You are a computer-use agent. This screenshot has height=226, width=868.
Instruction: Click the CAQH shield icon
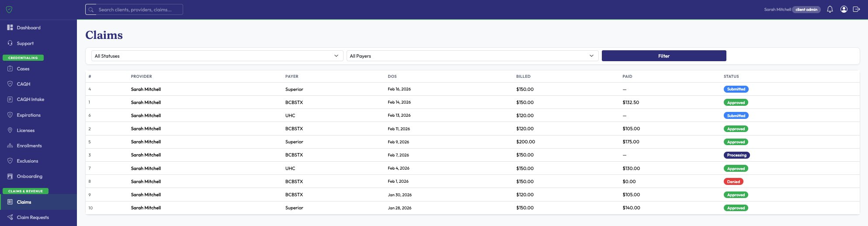tap(10, 84)
